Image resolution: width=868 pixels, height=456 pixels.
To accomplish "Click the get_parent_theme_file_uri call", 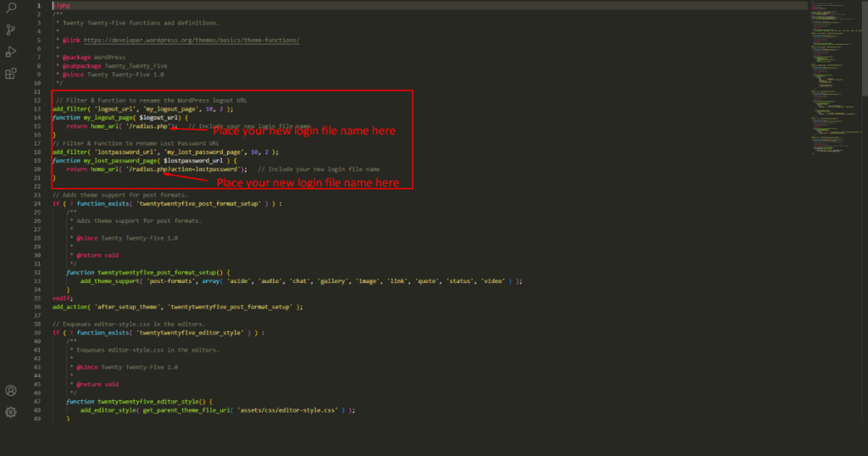I will pyautogui.click(x=186, y=410).
